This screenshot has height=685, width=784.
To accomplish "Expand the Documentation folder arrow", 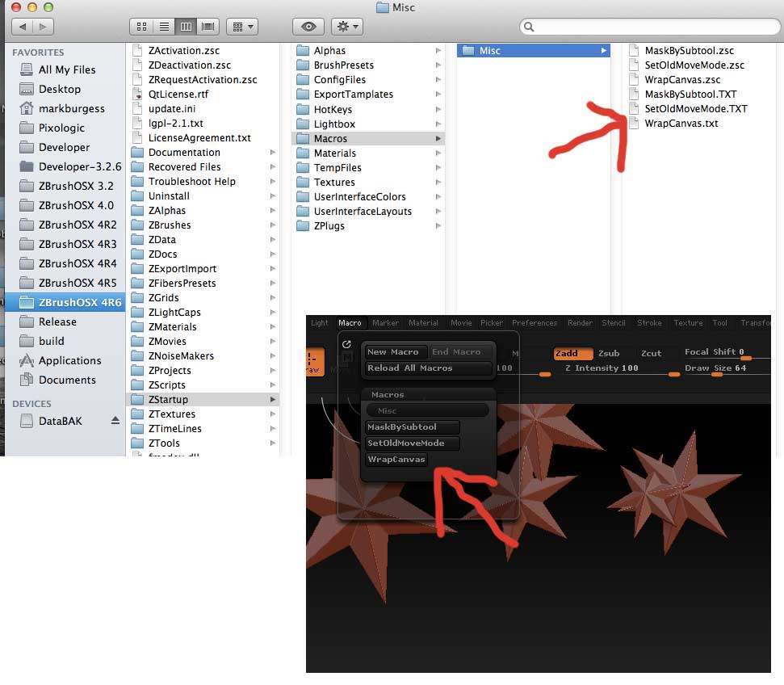I will (272, 152).
